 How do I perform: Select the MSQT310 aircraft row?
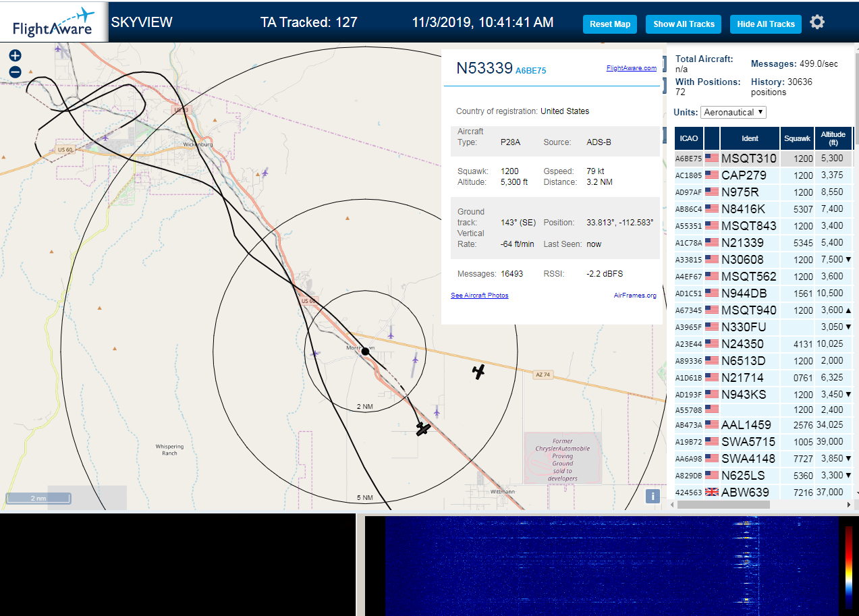(x=764, y=159)
